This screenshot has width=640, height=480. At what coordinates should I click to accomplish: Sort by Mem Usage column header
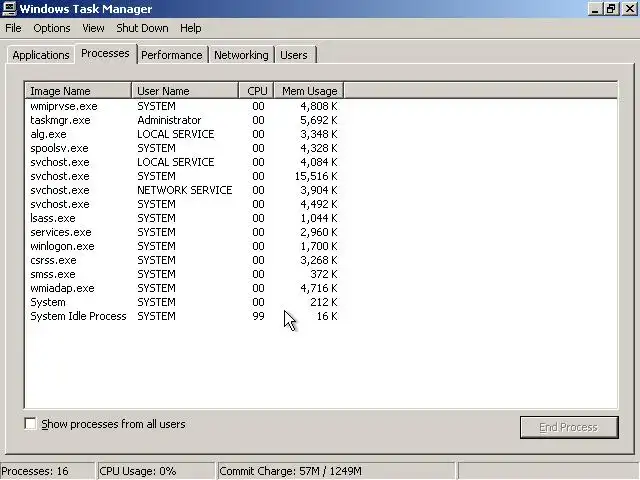click(309, 91)
